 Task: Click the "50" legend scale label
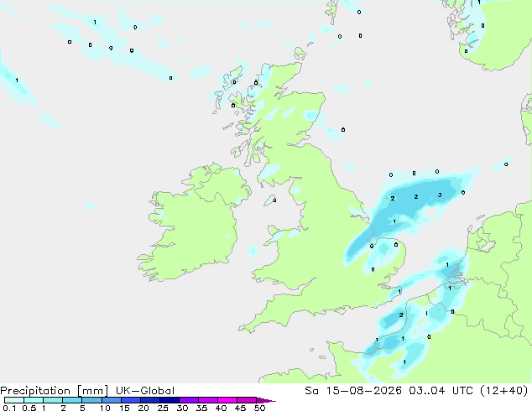pos(259,408)
